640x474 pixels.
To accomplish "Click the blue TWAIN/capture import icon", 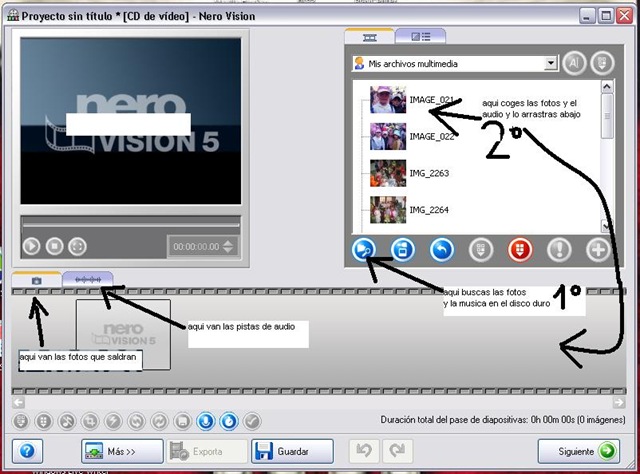I will 402,249.
